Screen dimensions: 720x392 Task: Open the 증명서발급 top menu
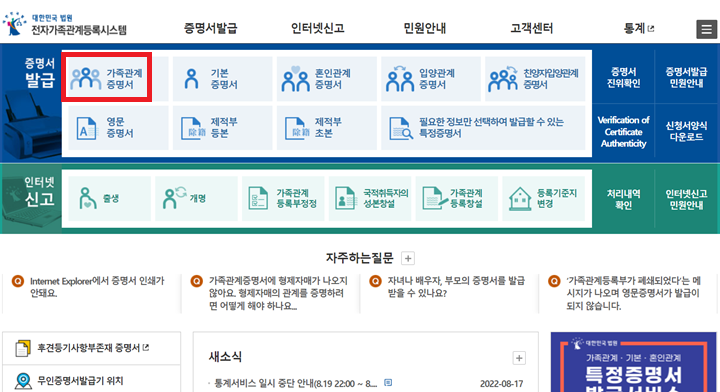211,28
